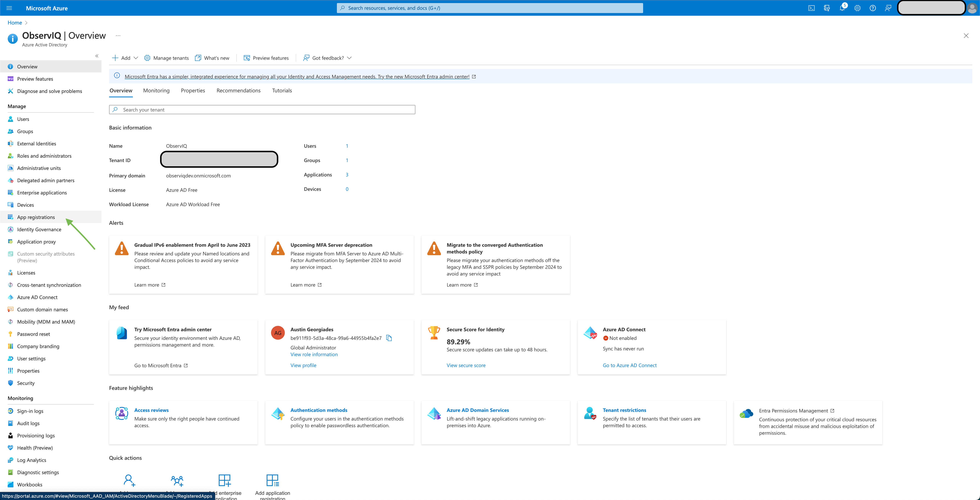The width and height of the screenshot is (980, 500).
Task: Expand the Got feedback dropdown
Action: [x=327, y=57]
